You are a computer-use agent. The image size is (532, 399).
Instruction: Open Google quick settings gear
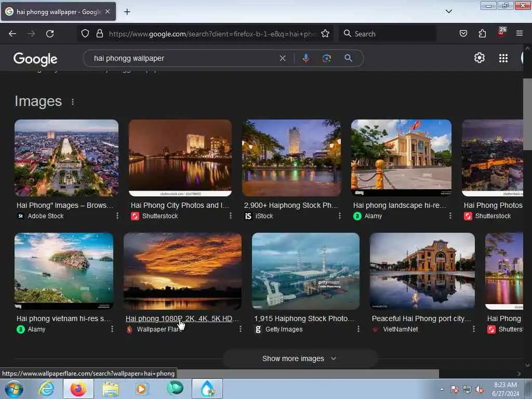pos(479,58)
